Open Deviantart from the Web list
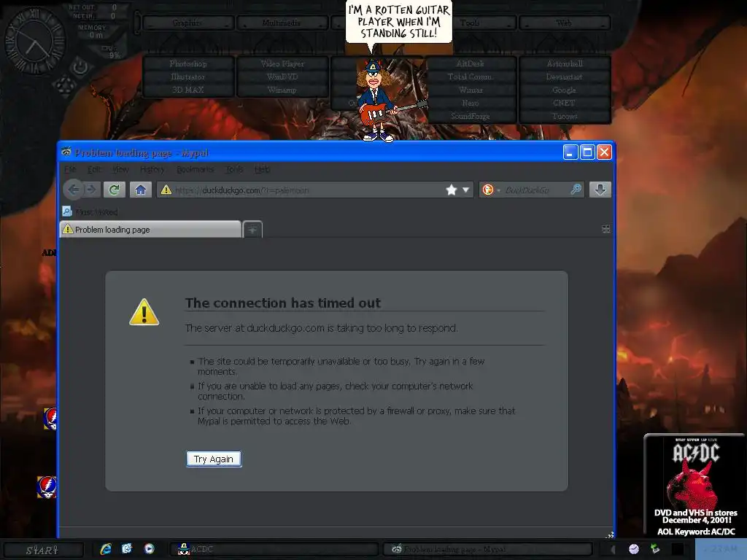The image size is (747, 560). [565, 77]
